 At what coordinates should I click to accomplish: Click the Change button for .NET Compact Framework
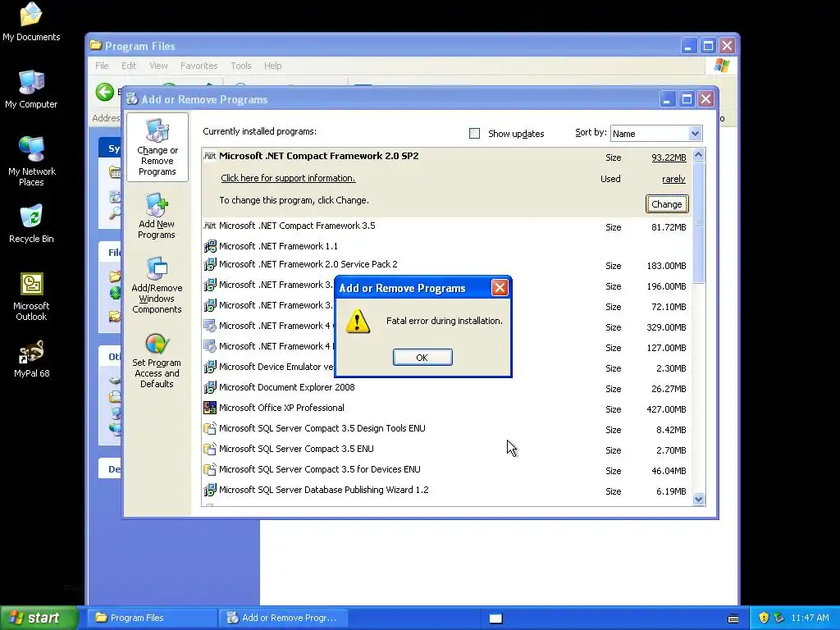tap(666, 204)
